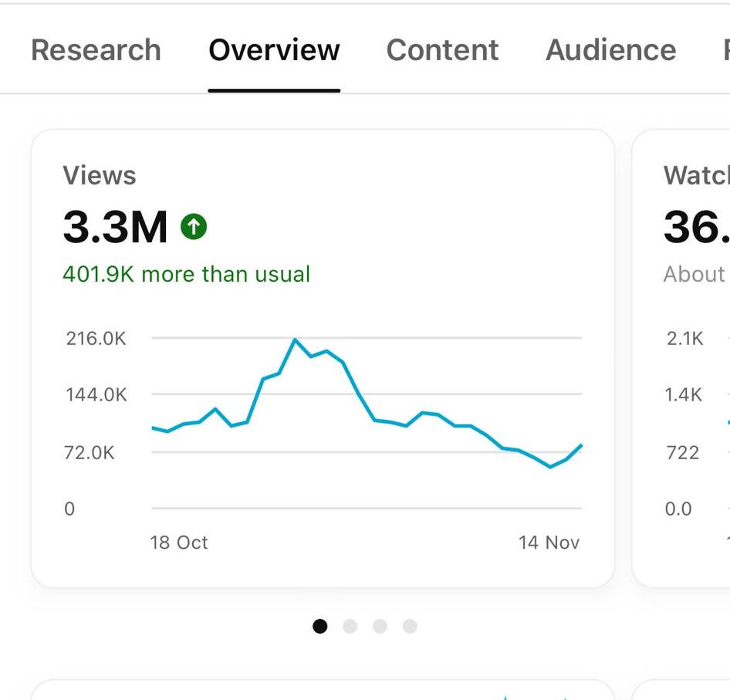The image size is (730, 700).
Task: Select the first carousel page dot
Action: pos(319,627)
